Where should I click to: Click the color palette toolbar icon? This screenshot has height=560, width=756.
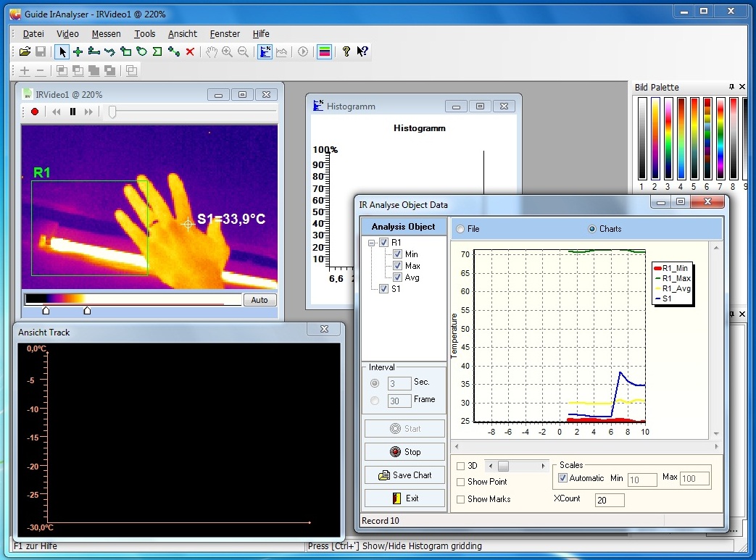324,51
